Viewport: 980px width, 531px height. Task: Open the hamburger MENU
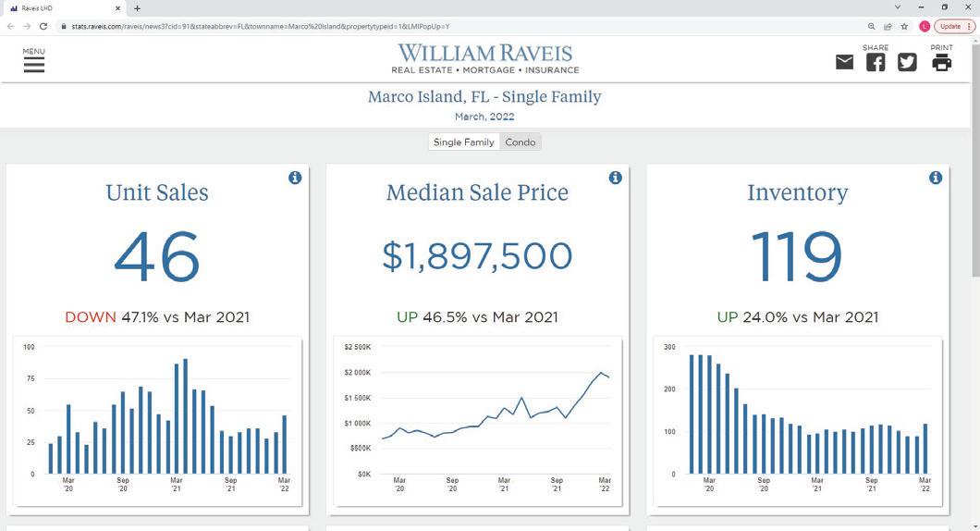tap(34, 64)
